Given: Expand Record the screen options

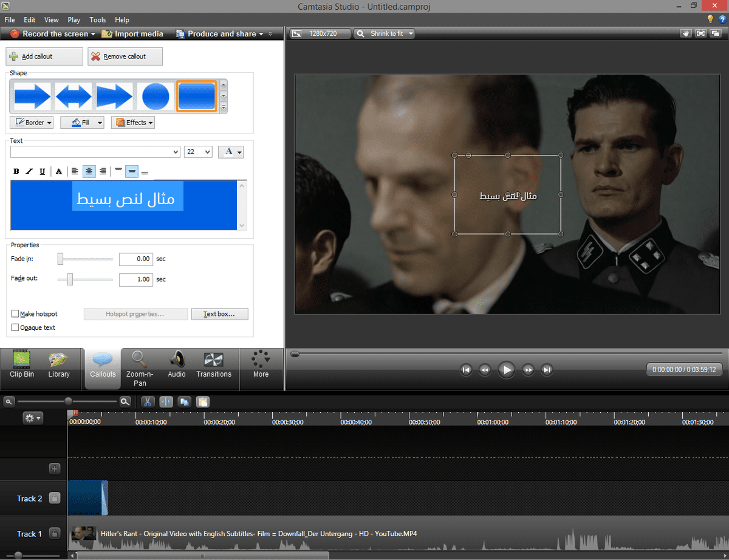Looking at the screenshot, I should tap(92, 34).
